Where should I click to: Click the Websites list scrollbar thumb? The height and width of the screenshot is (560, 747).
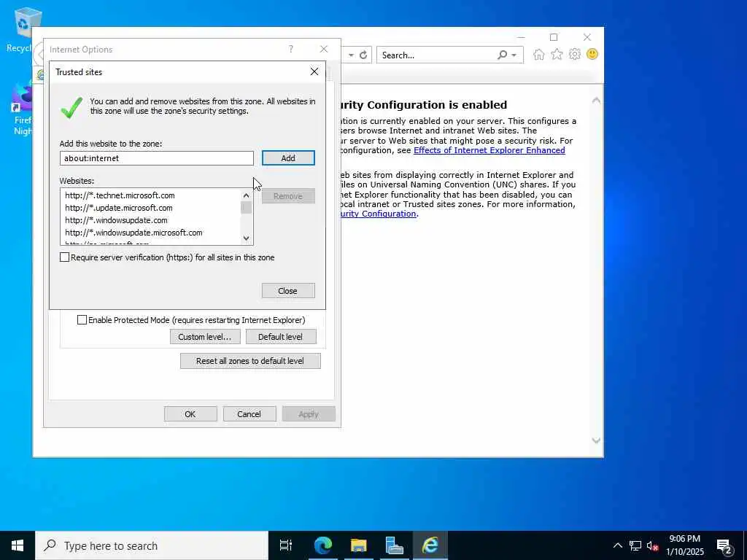(x=247, y=208)
